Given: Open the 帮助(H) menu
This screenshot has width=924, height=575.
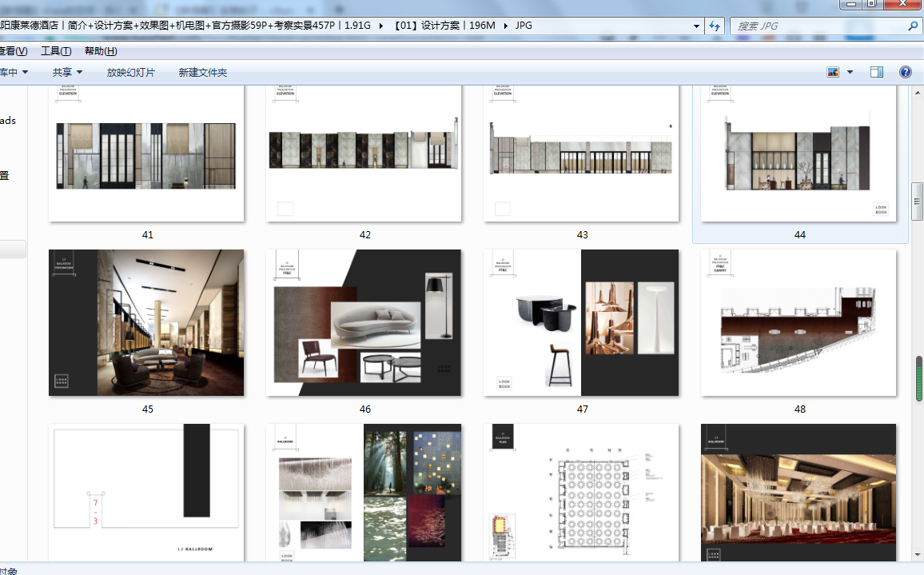Looking at the screenshot, I should (101, 51).
